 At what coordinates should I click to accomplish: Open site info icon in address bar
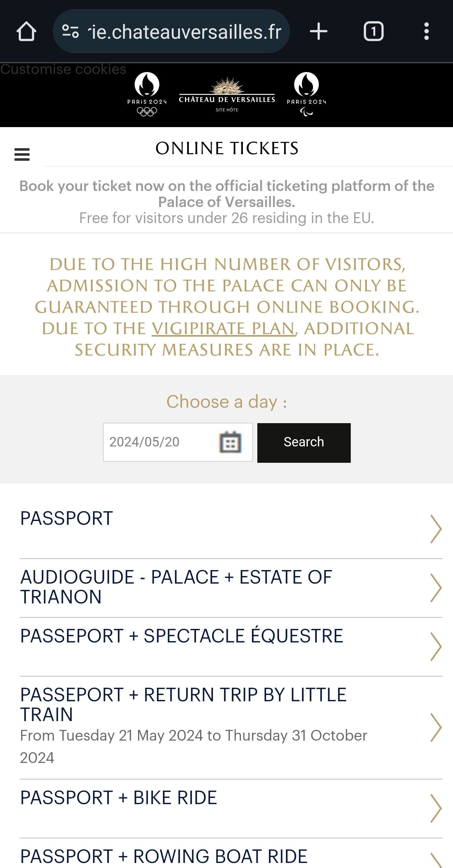pos(70,32)
